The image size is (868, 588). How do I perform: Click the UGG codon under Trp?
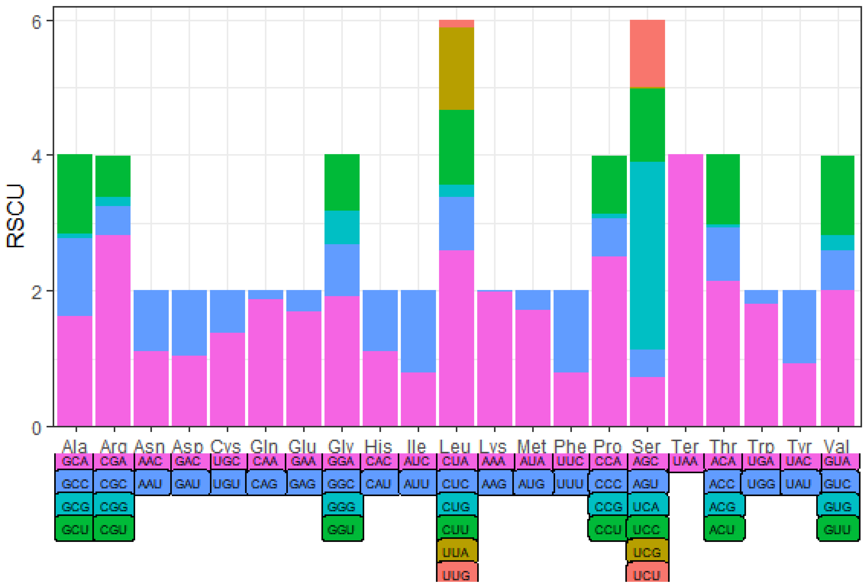[761, 484]
